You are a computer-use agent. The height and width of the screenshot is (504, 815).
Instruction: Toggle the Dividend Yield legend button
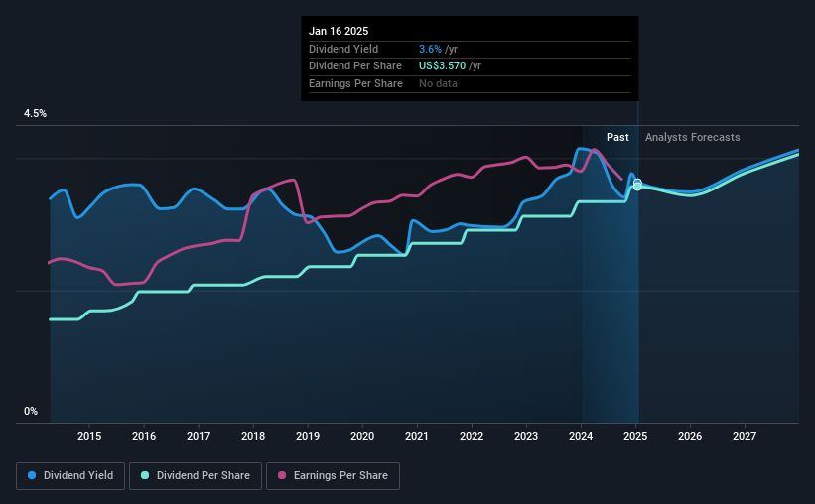tap(70, 476)
